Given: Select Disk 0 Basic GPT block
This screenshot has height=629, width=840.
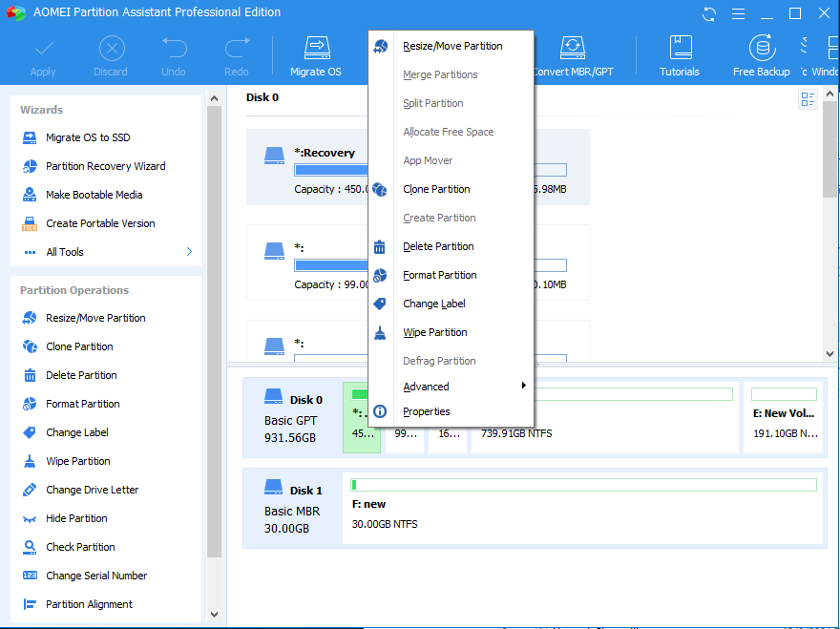Looking at the screenshot, I should click(293, 418).
